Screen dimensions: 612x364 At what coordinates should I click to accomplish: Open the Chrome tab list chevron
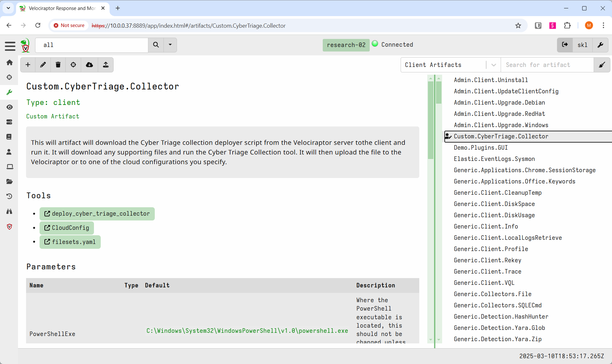tap(8, 8)
